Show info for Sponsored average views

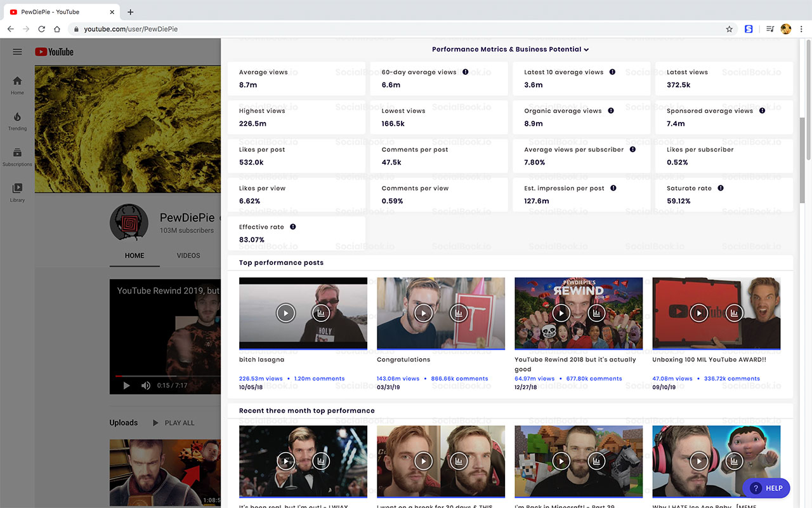tap(762, 110)
